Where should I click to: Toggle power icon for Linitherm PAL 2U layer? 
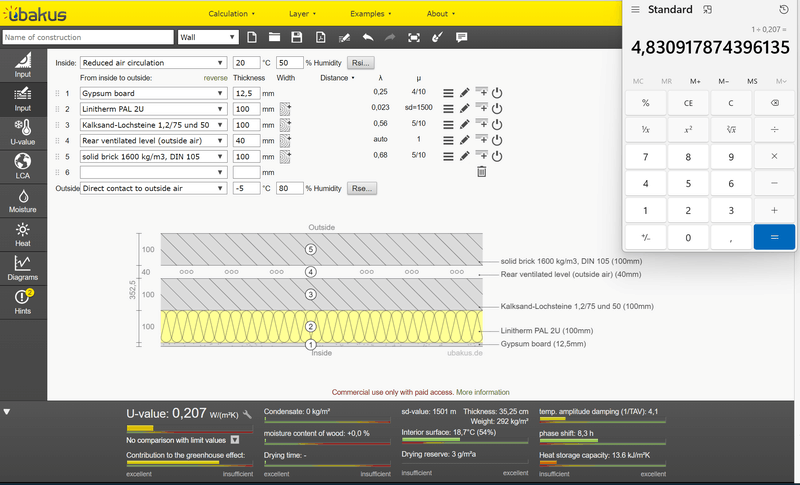[x=497, y=109]
